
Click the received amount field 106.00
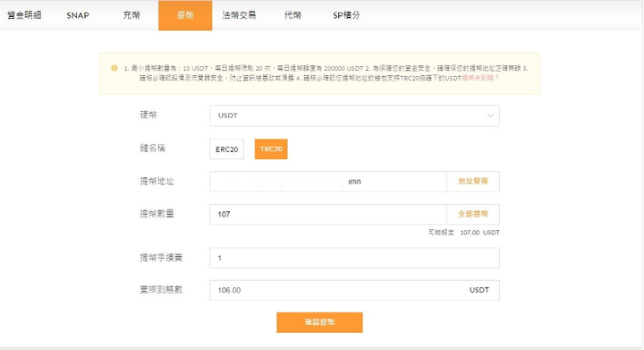[x=354, y=290]
